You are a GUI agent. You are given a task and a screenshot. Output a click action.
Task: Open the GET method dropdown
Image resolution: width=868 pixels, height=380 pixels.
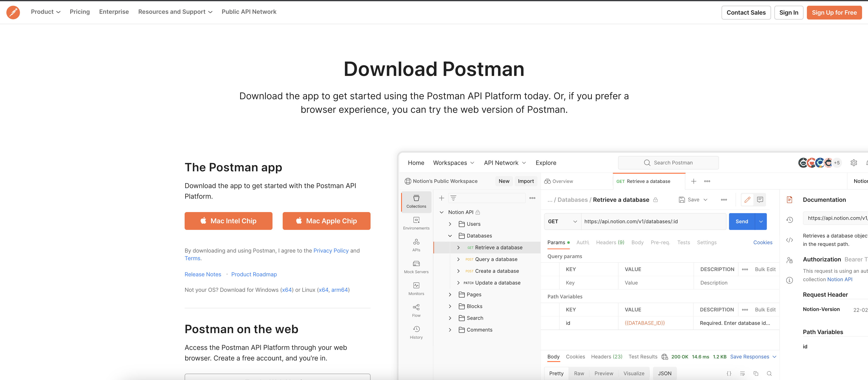pos(562,221)
